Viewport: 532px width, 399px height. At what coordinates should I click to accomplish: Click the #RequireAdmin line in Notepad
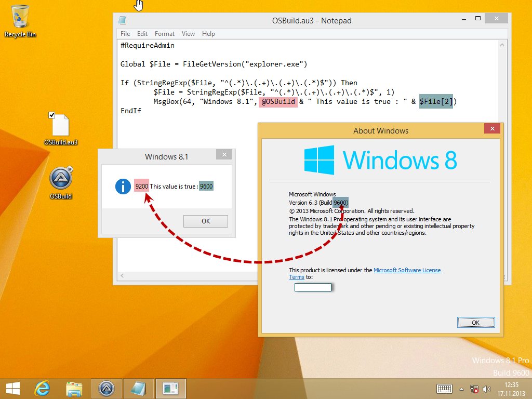[148, 46]
